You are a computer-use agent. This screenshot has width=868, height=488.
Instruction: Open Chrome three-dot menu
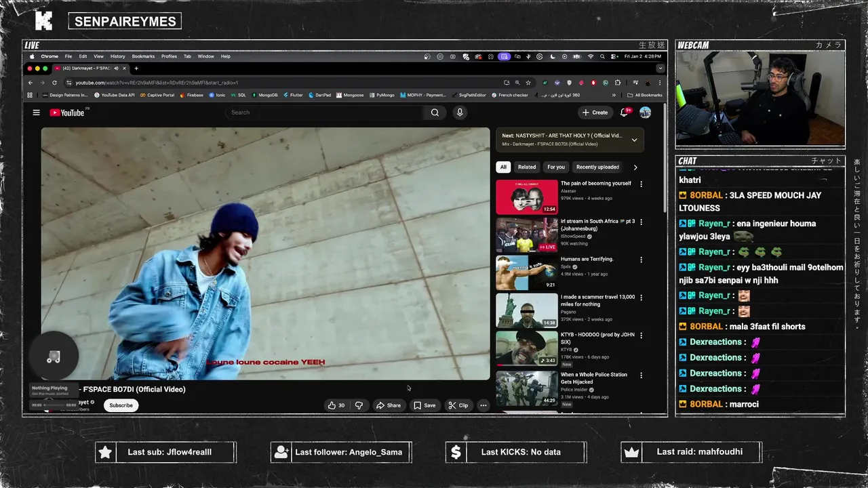pos(659,83)
